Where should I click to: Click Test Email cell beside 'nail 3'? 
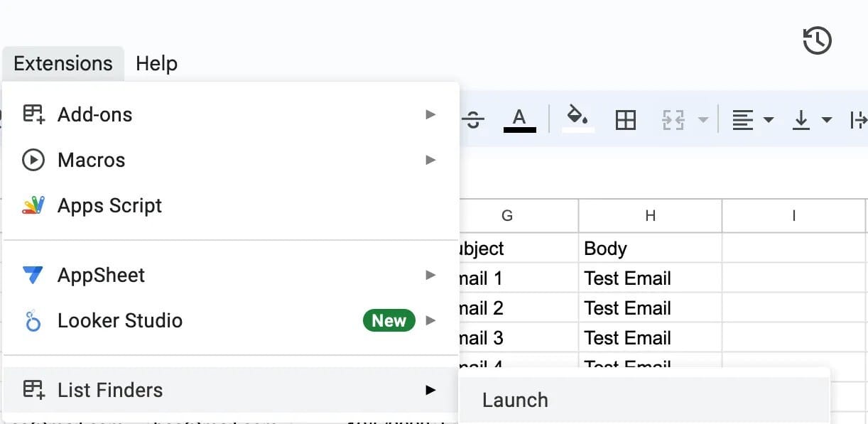tap(650, 337)
